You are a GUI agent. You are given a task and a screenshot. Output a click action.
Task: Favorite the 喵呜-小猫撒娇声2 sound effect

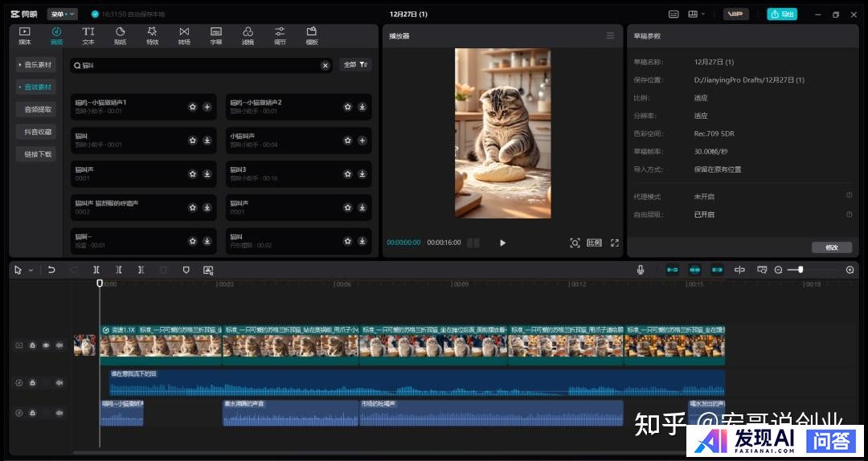(348, 107)
